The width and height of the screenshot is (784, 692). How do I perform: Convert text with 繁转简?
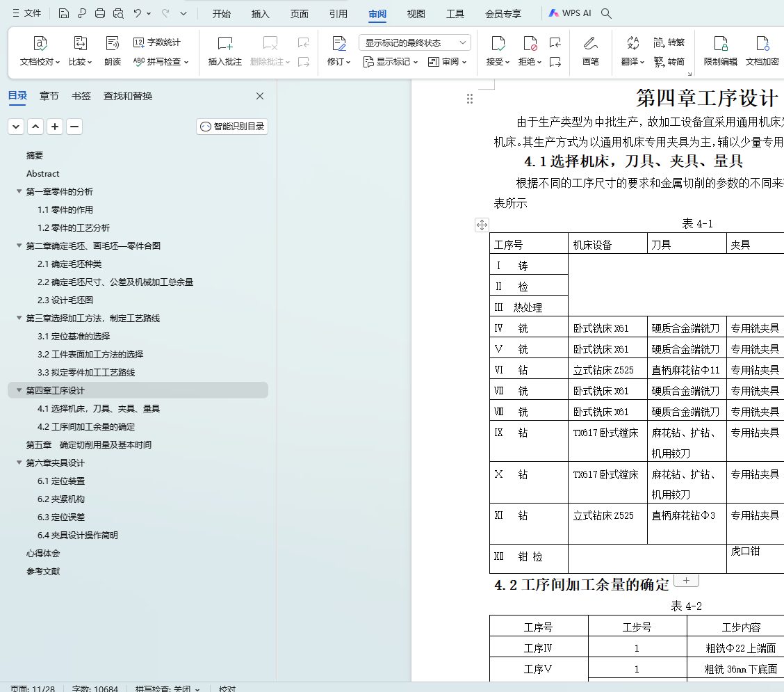coord(669,61)
